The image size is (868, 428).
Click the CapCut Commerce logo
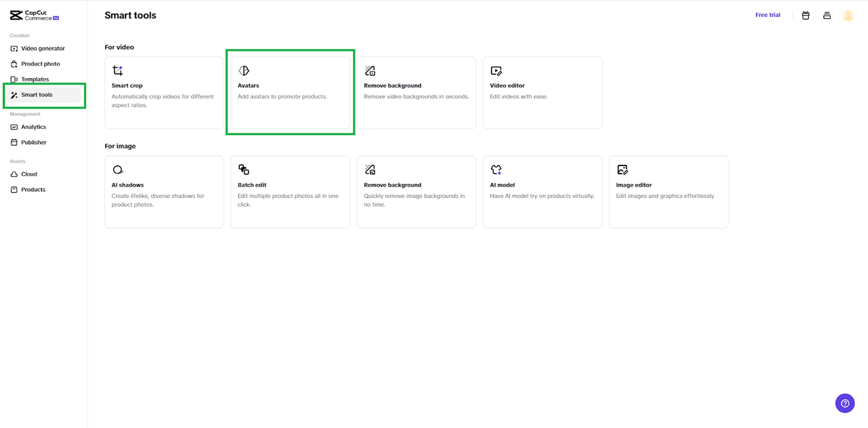(34, 16)
